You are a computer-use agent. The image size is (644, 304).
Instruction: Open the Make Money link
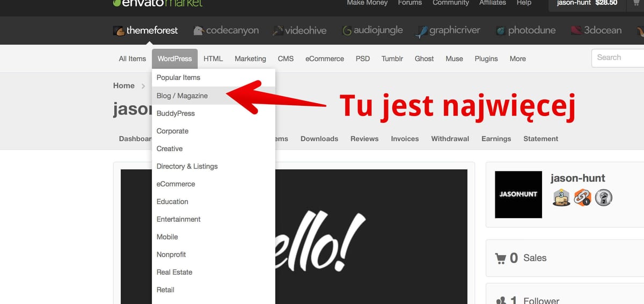(x=367, y=3)
